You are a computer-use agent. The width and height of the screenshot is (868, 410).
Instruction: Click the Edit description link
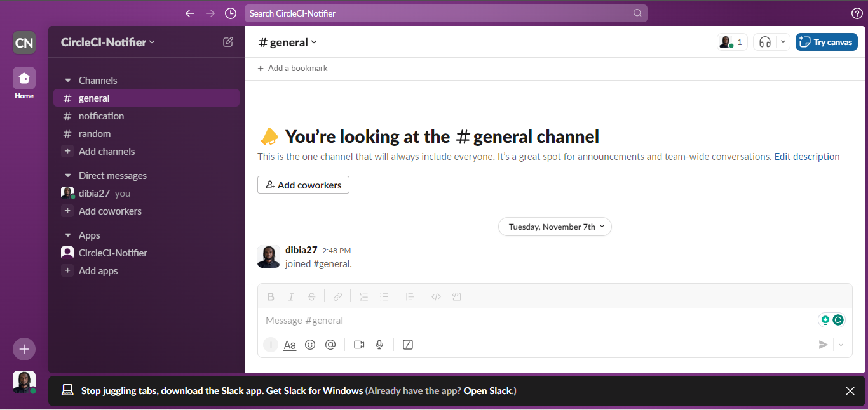(x=807, y=157)
